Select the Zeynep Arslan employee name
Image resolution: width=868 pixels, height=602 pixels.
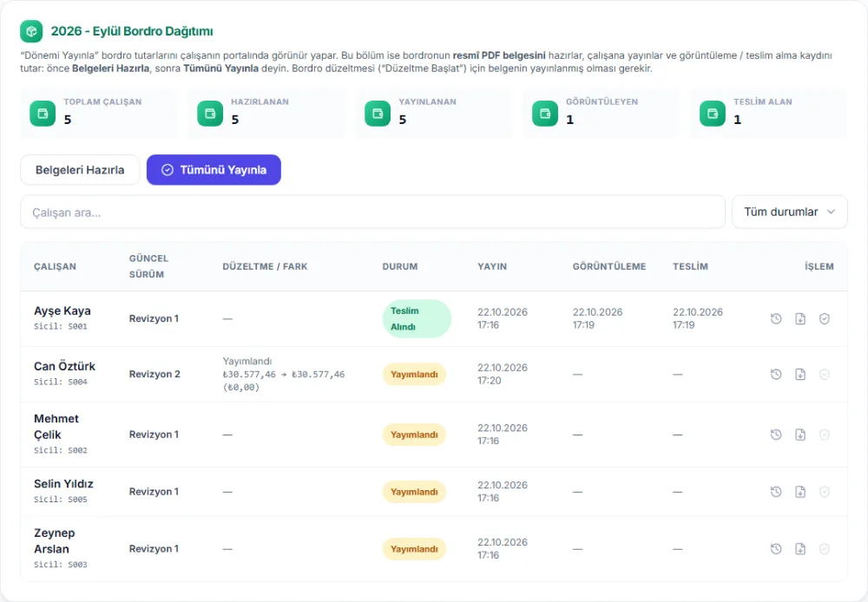pyautogui.click(x=54, y=541)
